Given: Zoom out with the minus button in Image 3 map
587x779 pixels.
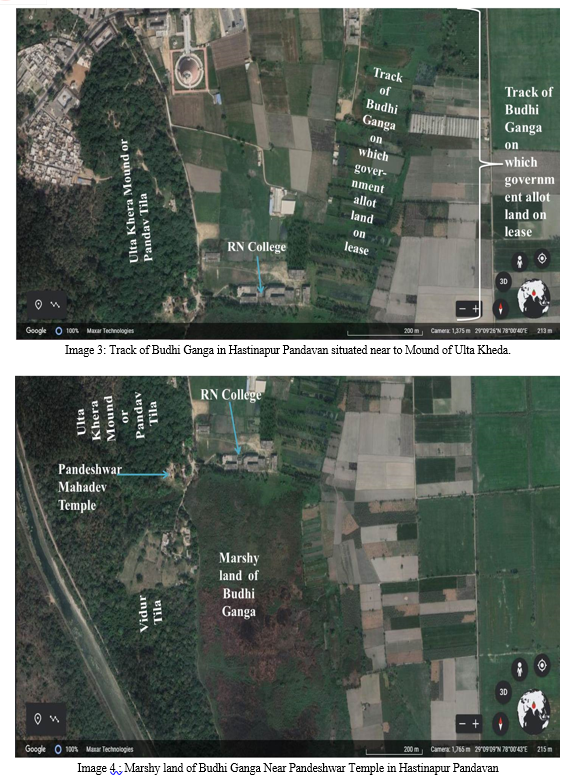Looking at the screenshot, I should click(462, 309).
